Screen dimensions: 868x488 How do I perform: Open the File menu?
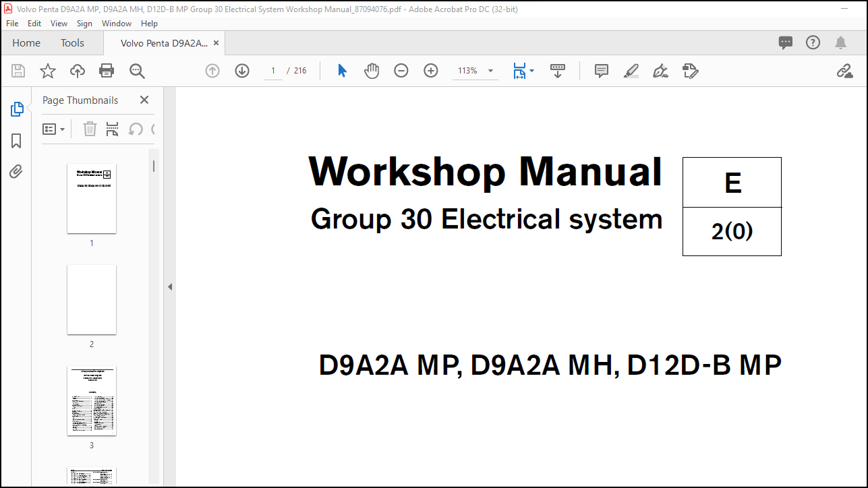click(12, 23)
